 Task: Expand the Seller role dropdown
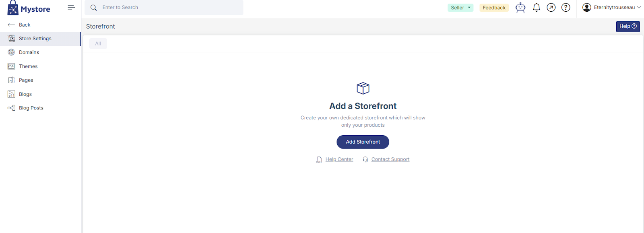(460, 8)
